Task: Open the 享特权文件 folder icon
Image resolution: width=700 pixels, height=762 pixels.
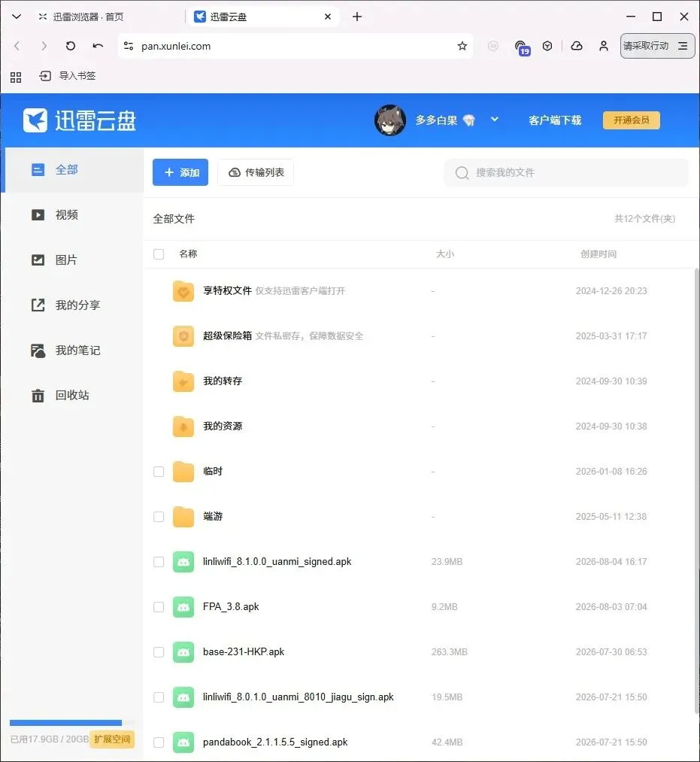Action: click(x=183, y=291)
